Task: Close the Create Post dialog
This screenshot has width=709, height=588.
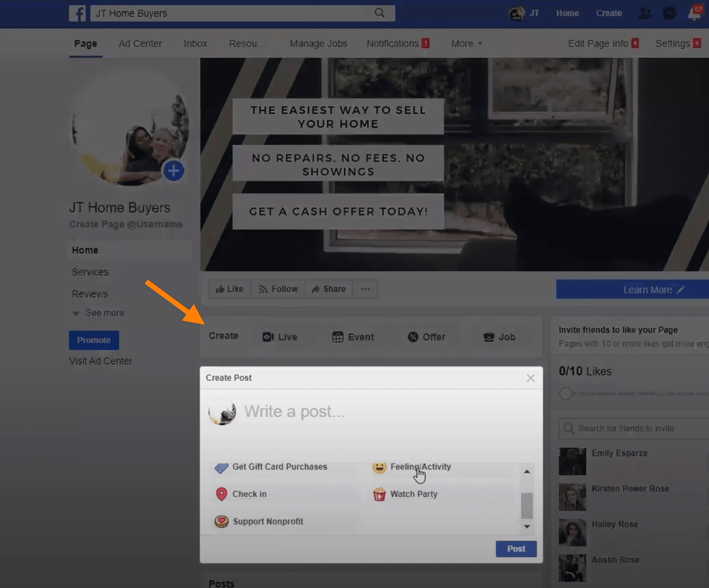Action: click(530, 378)
